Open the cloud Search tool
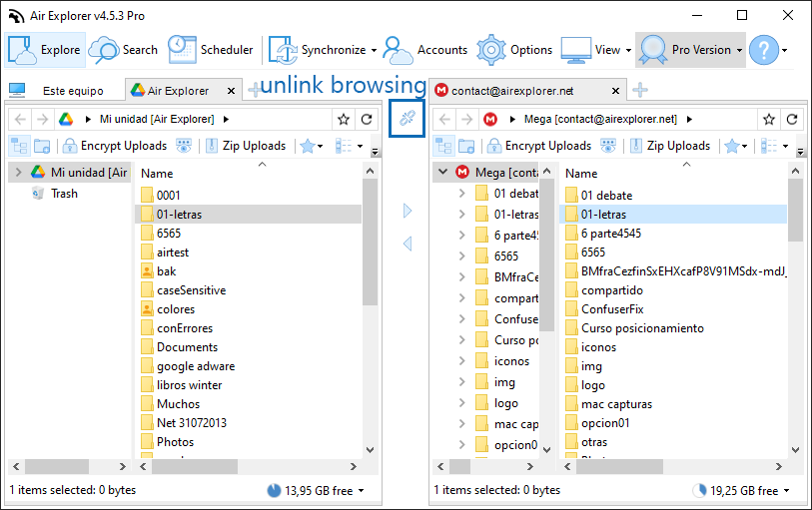 pos(123,50)
